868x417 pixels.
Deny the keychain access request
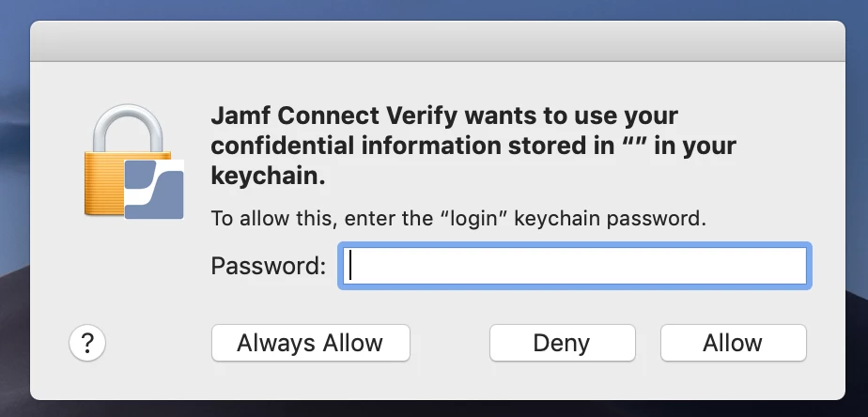pyautogui.click(x=563, y=343)
